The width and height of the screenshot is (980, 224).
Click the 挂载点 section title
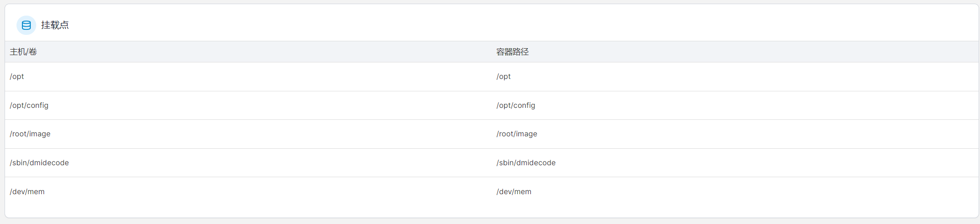click(x=55, y=25)
